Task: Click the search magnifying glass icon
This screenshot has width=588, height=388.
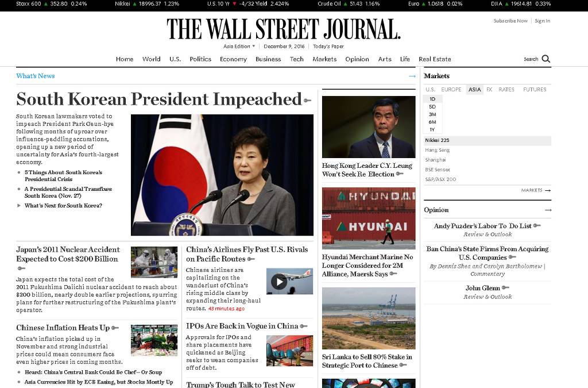Action: pos(546,59)
